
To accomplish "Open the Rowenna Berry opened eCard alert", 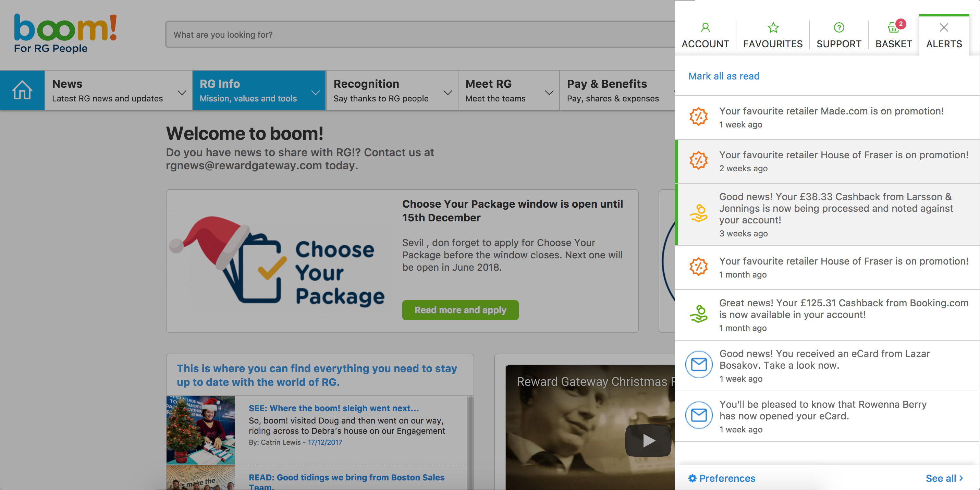I will point(823,410).
